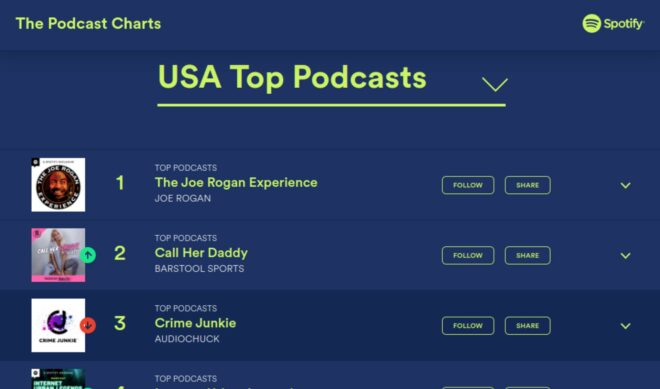
Task: Open Call Her Daddy cover thumbnail
Action: point(58,255)
